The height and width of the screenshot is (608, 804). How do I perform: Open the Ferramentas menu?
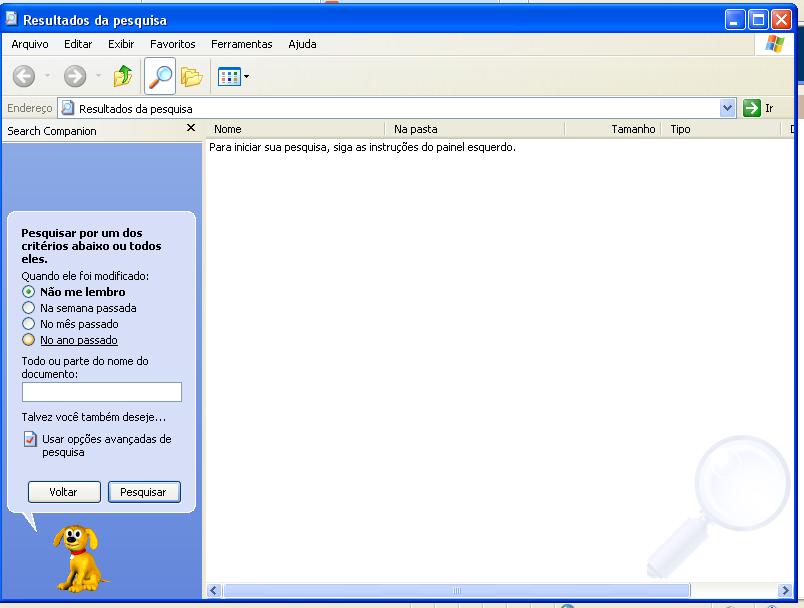(242, 44)
